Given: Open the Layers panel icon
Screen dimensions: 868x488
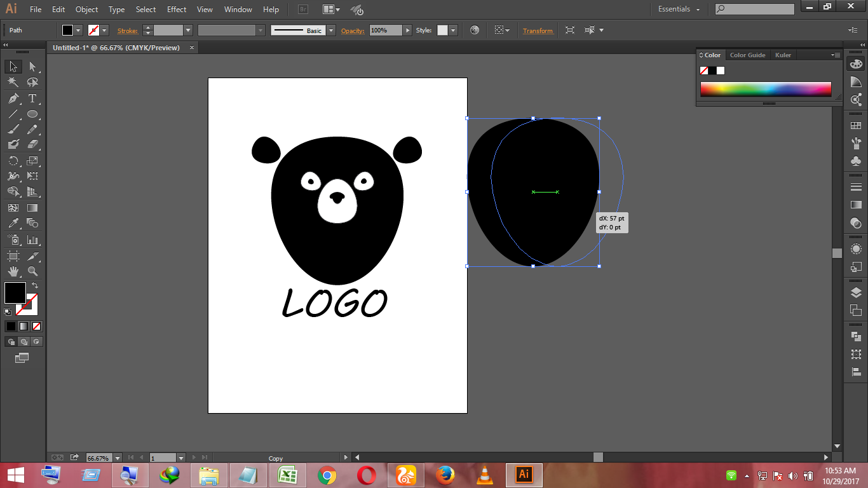Looking at the screenshot, I should click(x=856, y=292).
